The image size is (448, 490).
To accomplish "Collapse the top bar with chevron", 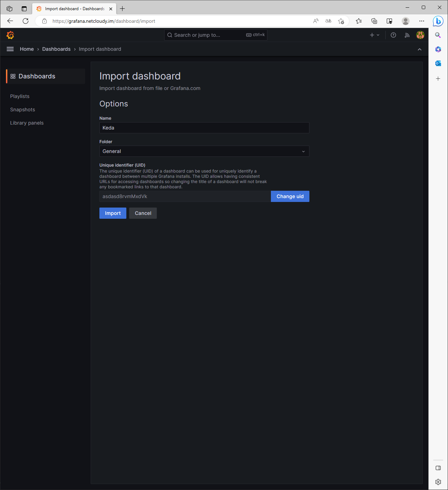I will [420, 49].
